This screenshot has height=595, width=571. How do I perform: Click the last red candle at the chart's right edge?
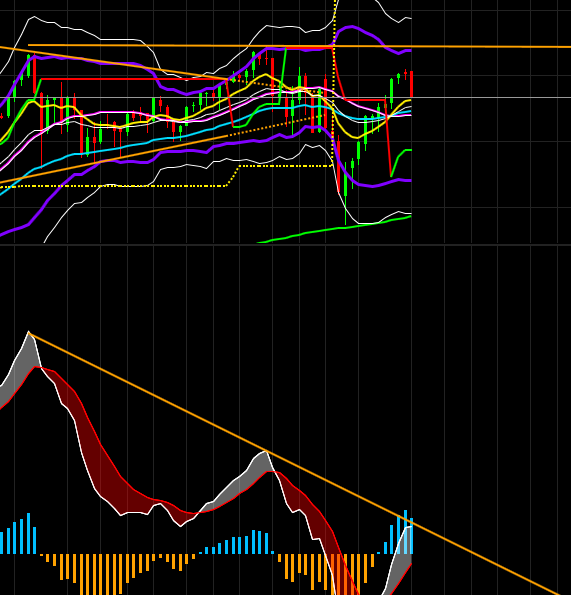click(x=411, y=84)
